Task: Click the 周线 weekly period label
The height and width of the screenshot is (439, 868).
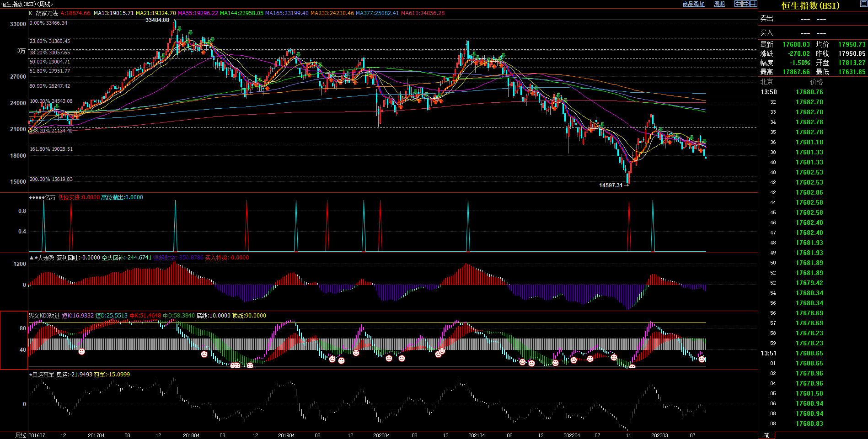Action: coord(21,435)
